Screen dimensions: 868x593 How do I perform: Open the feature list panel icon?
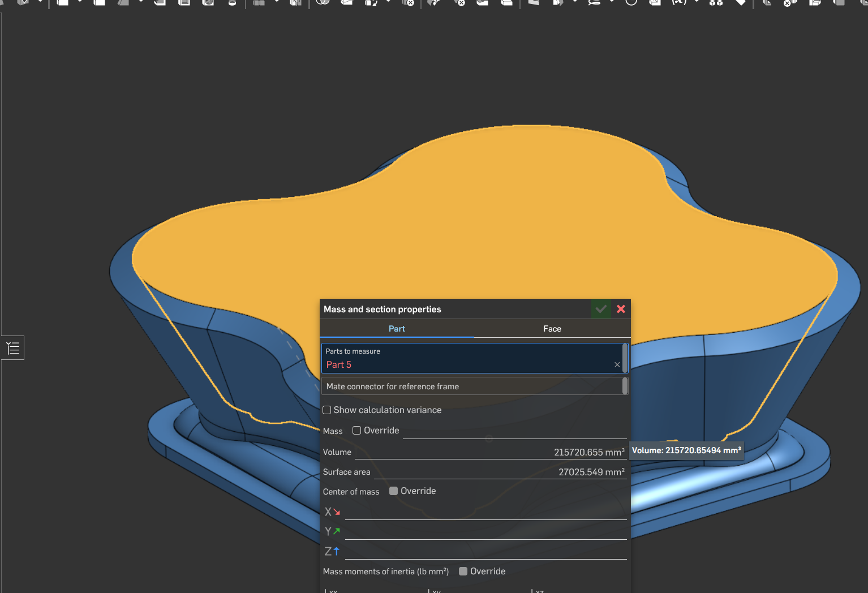tap(12, 348)
